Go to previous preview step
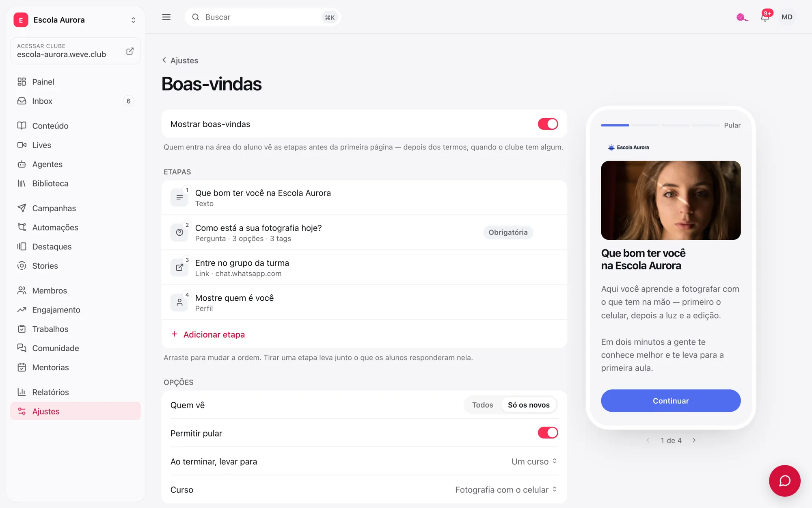This screenshot has height=508, width=812. 648,440
